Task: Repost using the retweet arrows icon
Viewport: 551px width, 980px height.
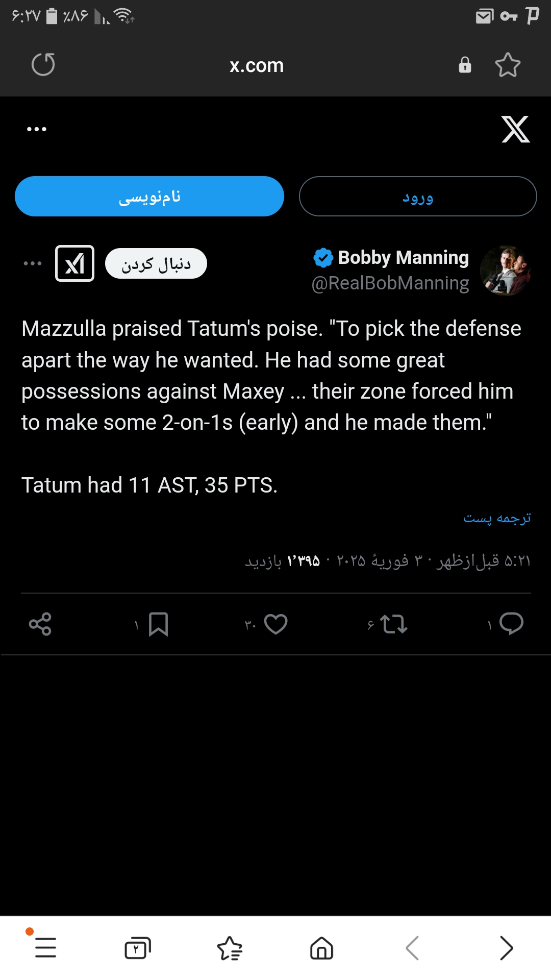Action: [x=394, y=624]
